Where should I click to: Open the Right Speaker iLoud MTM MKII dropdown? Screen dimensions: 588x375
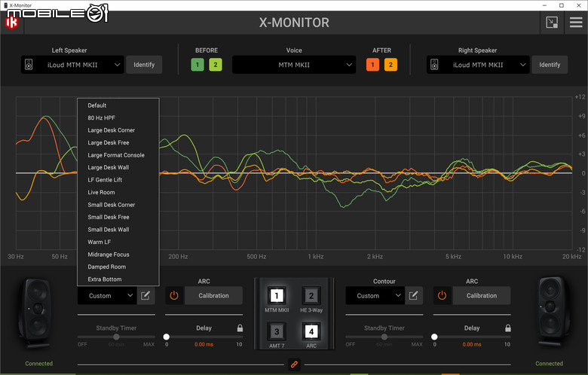pyautogui.click(x=478, y=65)
